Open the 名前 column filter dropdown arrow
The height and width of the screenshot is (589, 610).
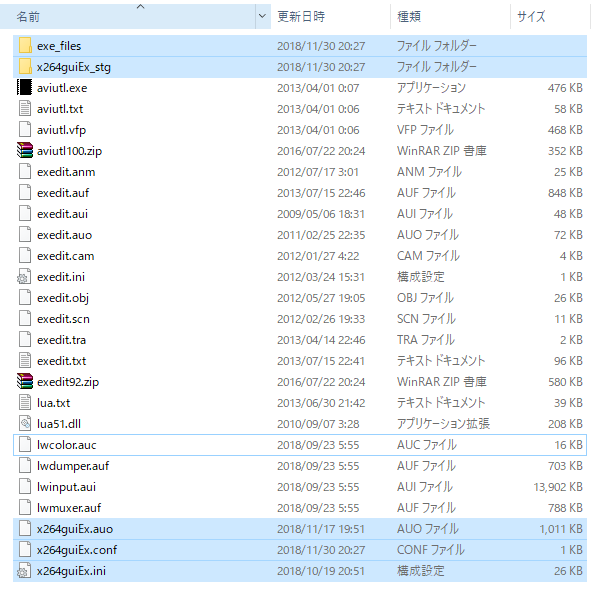click(263, 16)
